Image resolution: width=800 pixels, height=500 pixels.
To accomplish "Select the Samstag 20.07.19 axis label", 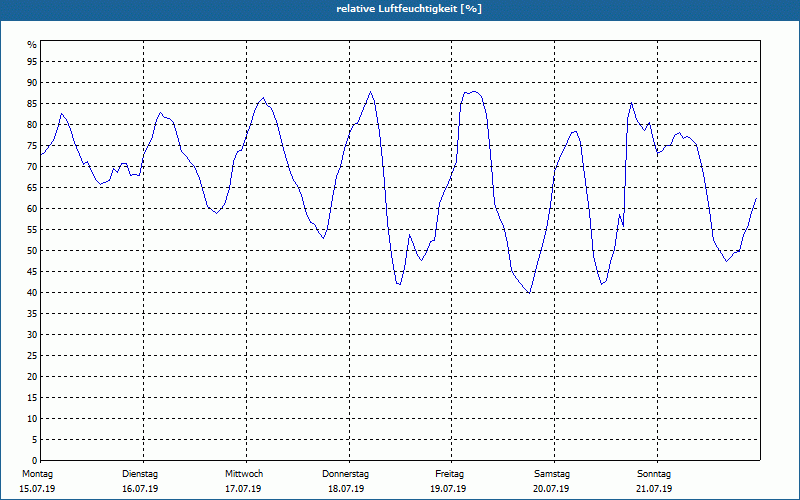I will pyautogui.click(x=552, y=481).
